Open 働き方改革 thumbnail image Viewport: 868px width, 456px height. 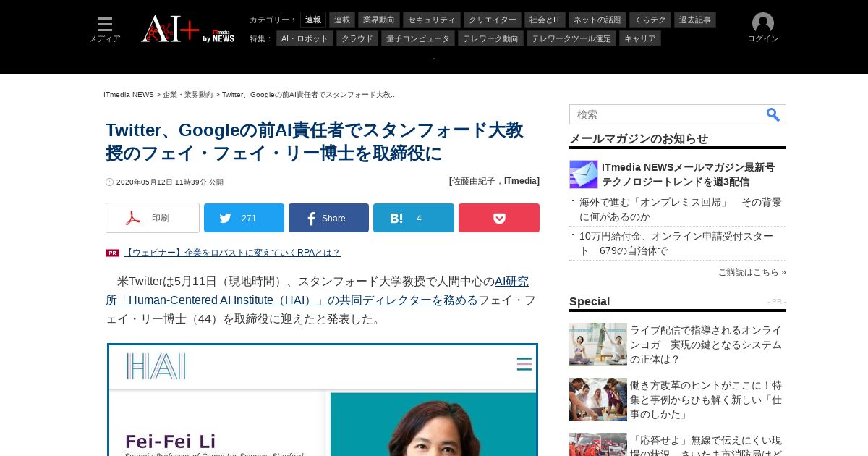(x=598, y=400)
